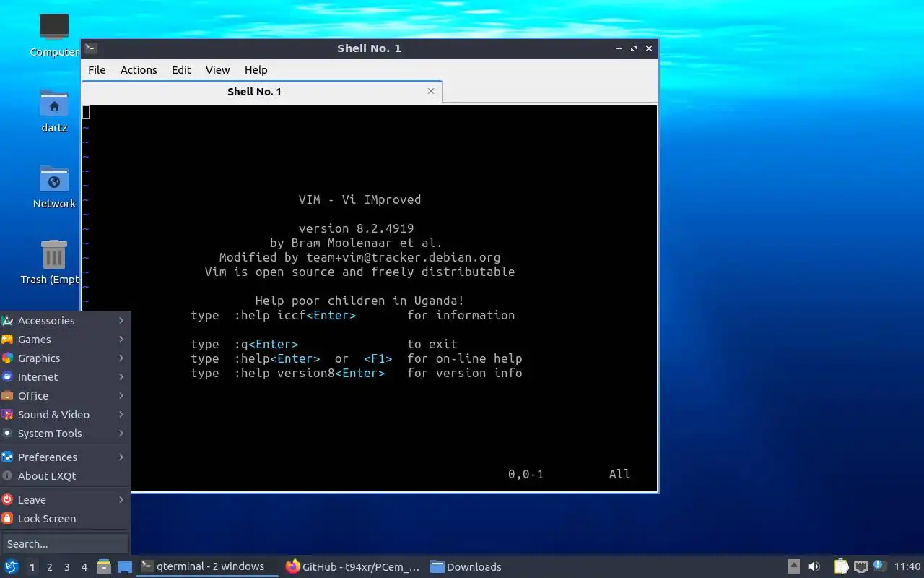Open the Actions menu in qterminal
924x578 pixels.
(x=139, y=70)
